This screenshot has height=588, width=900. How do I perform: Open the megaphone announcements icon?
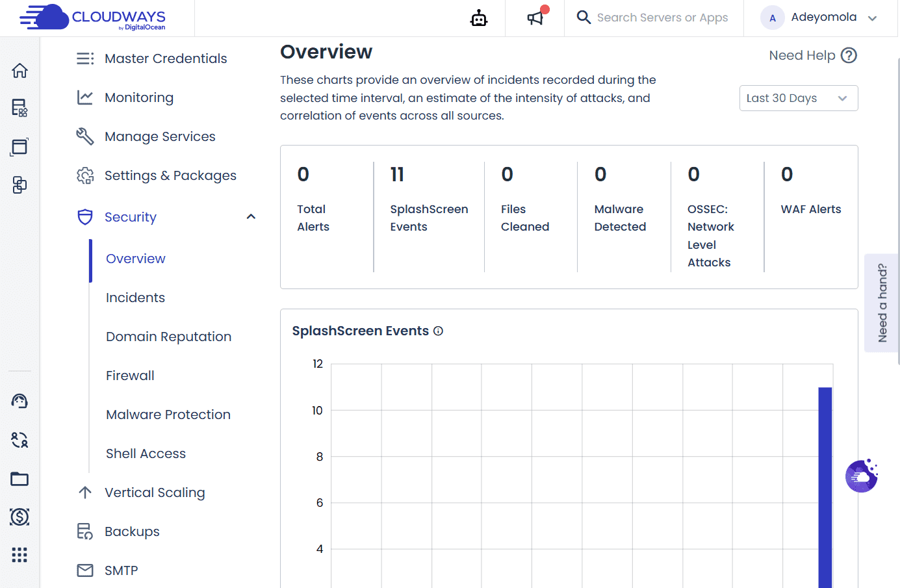(535, 18)
